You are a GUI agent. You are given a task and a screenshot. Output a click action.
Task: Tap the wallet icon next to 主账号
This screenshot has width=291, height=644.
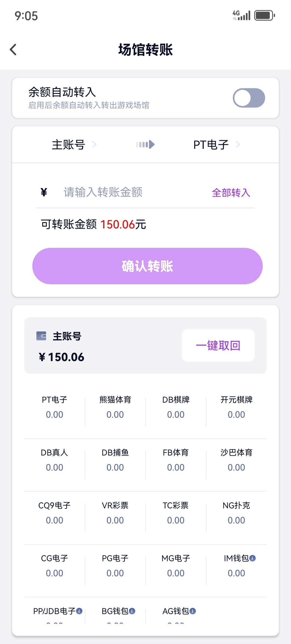coord(41,336)
